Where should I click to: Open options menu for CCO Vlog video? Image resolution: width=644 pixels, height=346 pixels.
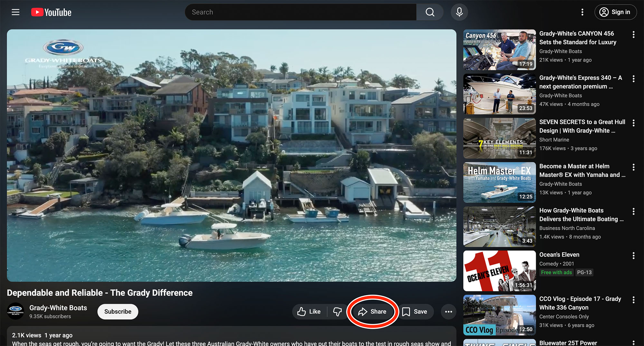(633, 300)
